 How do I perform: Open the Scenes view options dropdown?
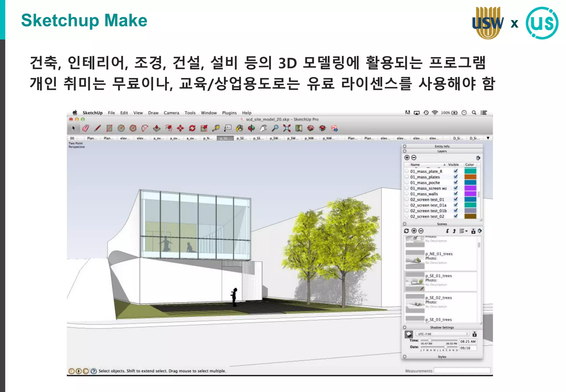click(x=463, y=231)
